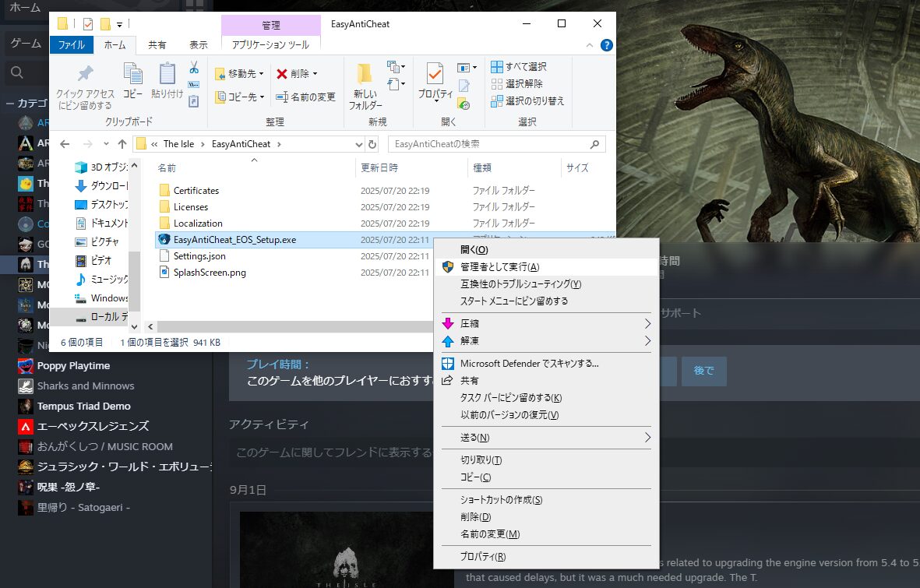Choose Run as administrator (管理者として実行)
This screenshot has height=588, width=920.
pos(545,267)
